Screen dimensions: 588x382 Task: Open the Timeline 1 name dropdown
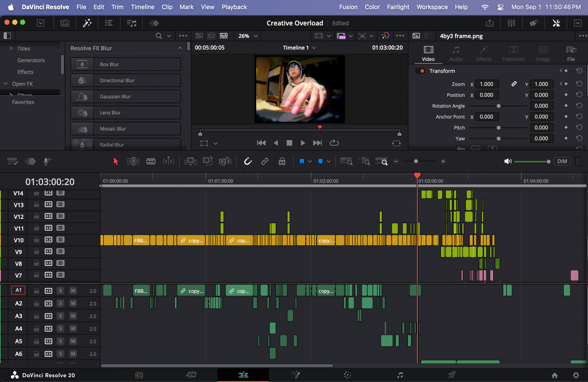(299, 48)
